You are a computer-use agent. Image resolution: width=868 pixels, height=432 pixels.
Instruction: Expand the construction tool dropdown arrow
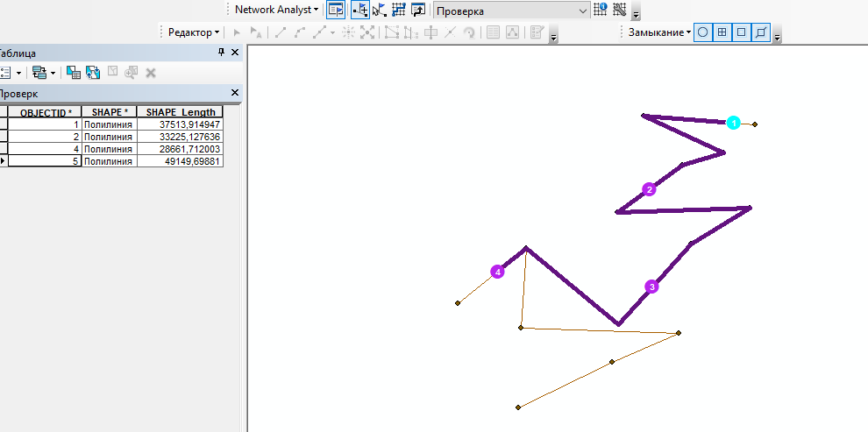[x=332, y=32]
